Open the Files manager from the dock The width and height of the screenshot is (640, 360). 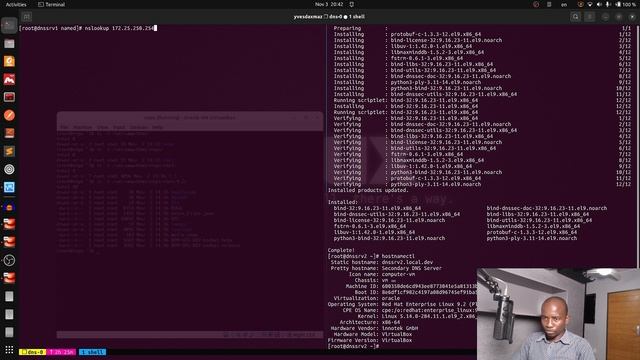(x=9, y=43)
